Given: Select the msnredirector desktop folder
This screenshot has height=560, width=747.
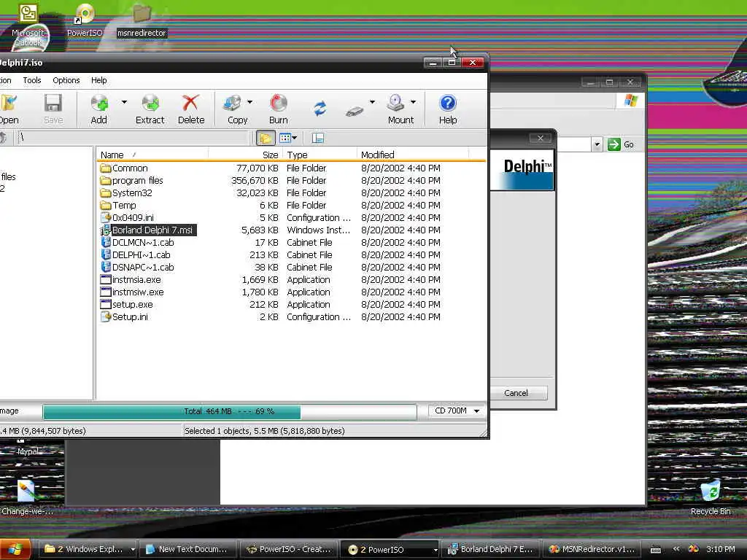Looking at the screenshot, I should tap(142, 20).
